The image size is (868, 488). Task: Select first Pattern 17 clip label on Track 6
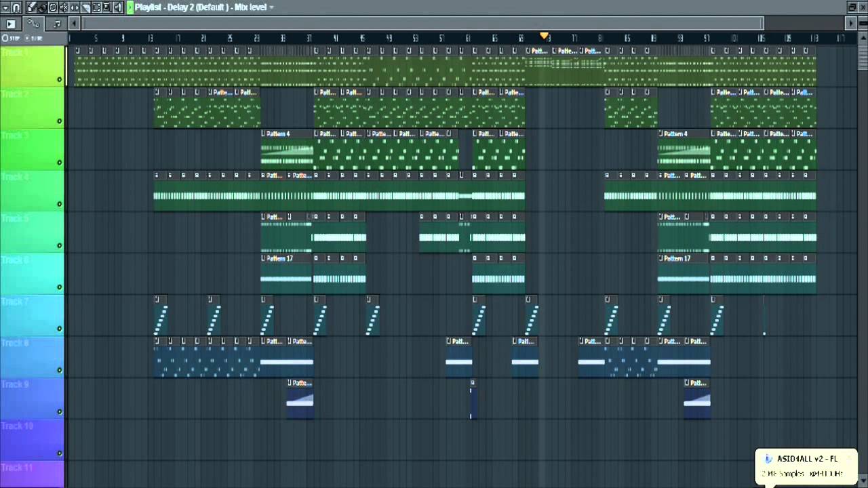tap(279, 258)
